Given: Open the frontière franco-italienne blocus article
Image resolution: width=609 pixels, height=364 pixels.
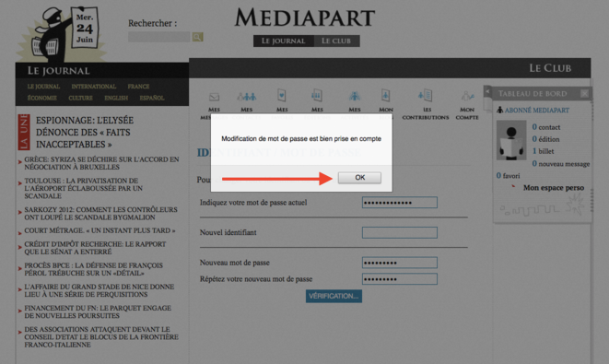Looking at the screenshot, I should point(101,336).
